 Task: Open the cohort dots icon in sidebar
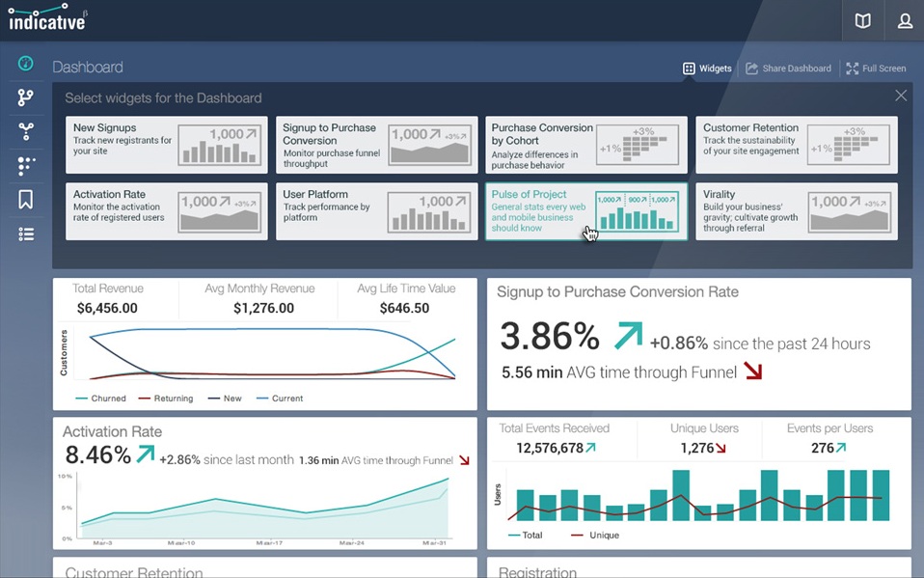(25, 166)
